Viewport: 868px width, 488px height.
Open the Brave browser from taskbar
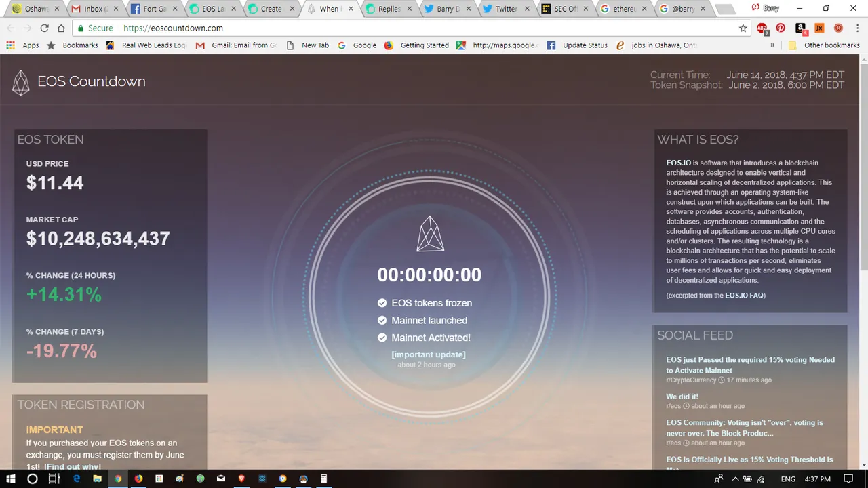(x=241, y=479)
